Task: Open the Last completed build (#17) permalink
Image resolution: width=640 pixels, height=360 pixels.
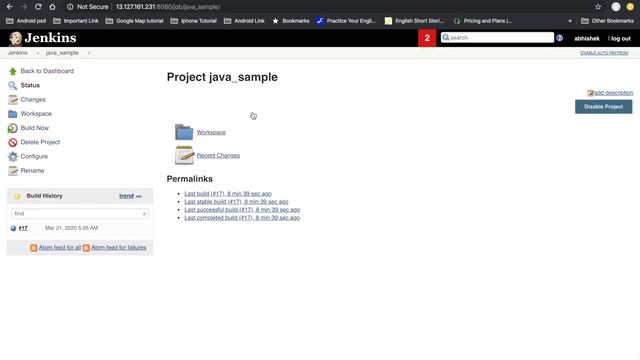Action: pos(242,218)
